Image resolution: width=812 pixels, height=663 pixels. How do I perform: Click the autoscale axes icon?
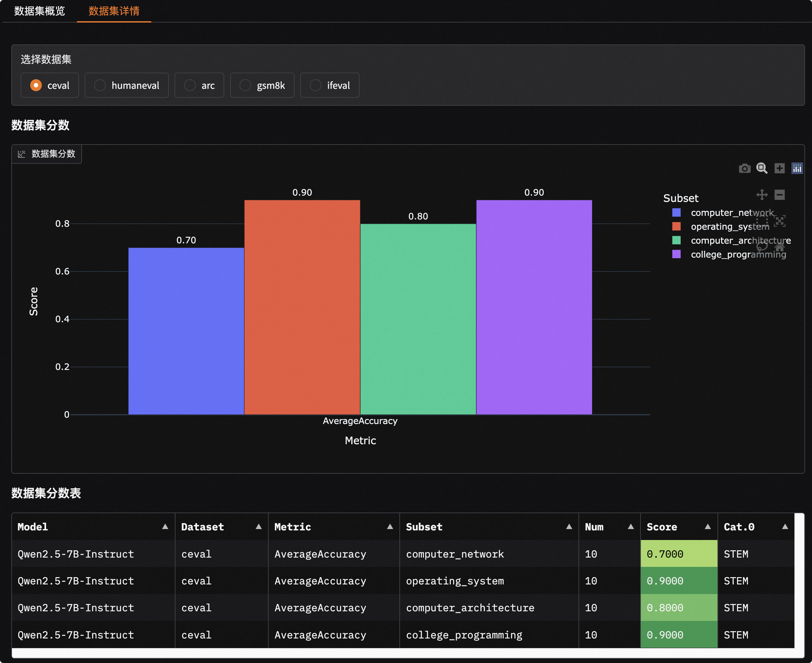coord(779,221)
